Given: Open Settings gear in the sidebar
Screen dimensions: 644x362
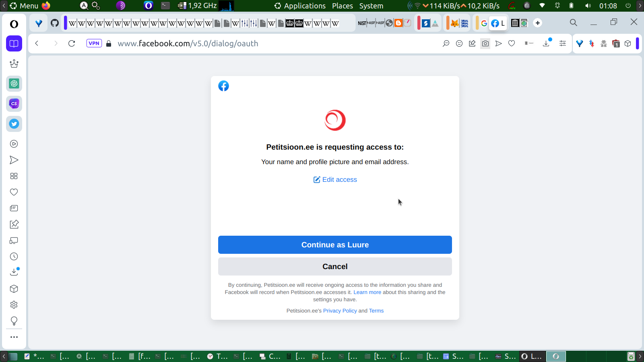Looking at the screenshot, I should pyautogui.click(x=14, y=305).
